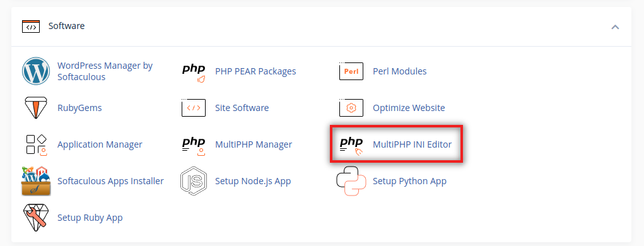This screenshot has width=644, height=246.
Task: Click the Software section header icon
Action: (31, 26)
